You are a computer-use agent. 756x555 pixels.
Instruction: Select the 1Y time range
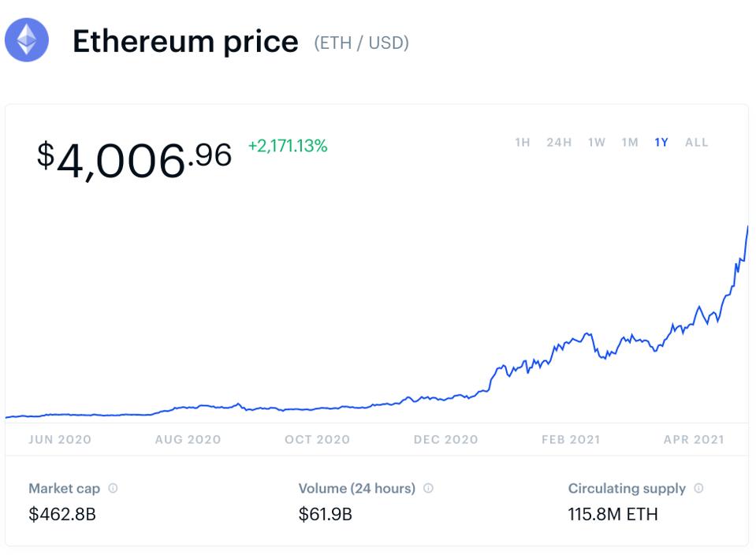point(661,143)
